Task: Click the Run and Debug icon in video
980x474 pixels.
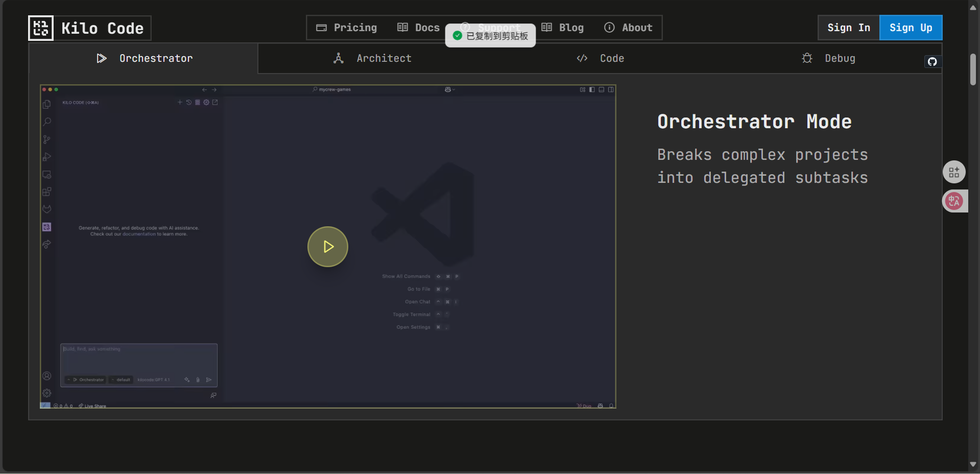Action: (47, 157)
